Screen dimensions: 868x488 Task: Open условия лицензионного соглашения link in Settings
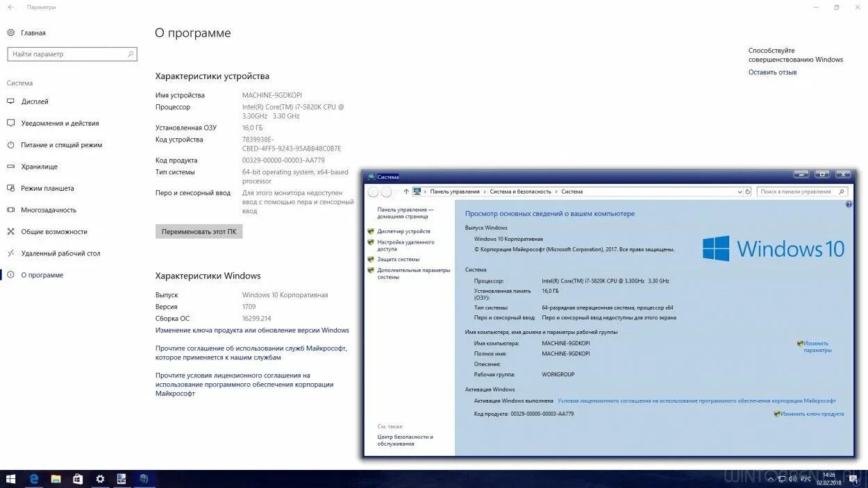click(244, 384)
